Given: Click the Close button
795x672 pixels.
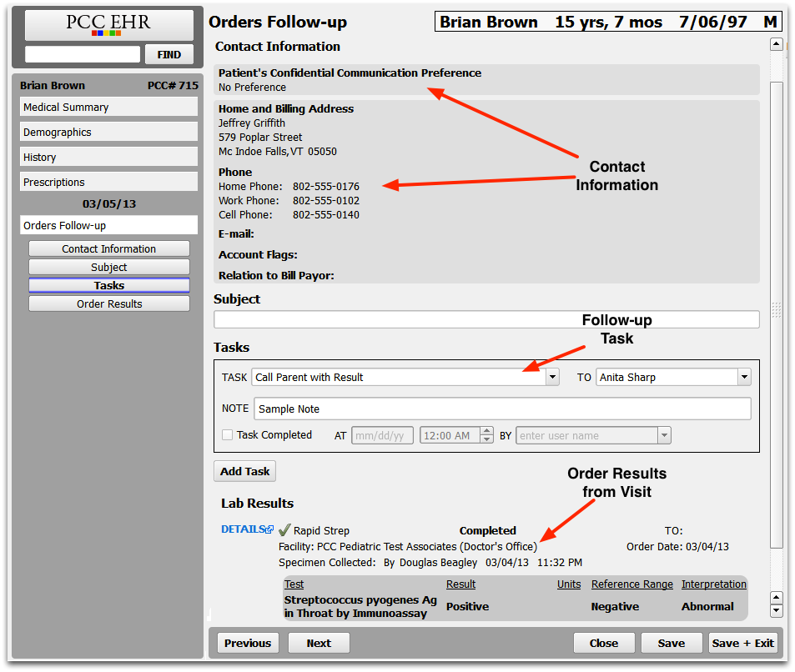Looking at the screenshot, I should (604, 643).
